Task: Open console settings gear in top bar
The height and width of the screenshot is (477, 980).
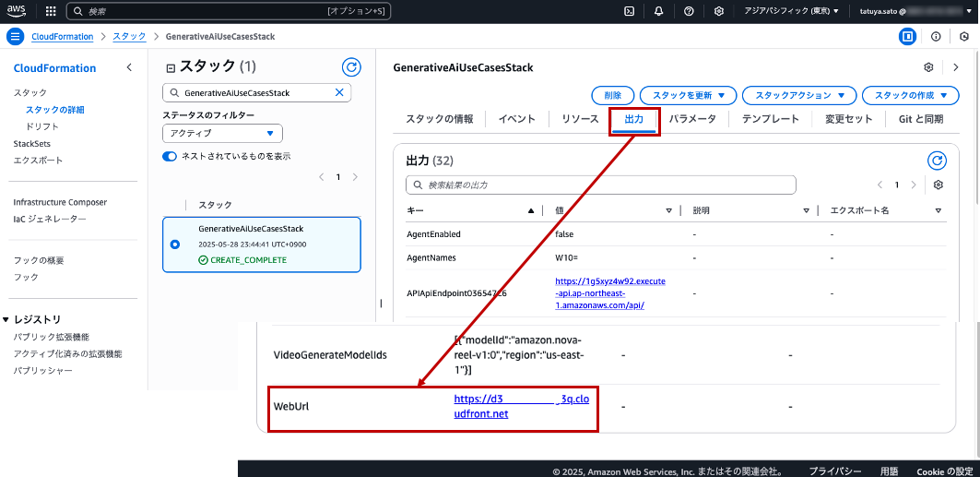Action: (719, 11)
